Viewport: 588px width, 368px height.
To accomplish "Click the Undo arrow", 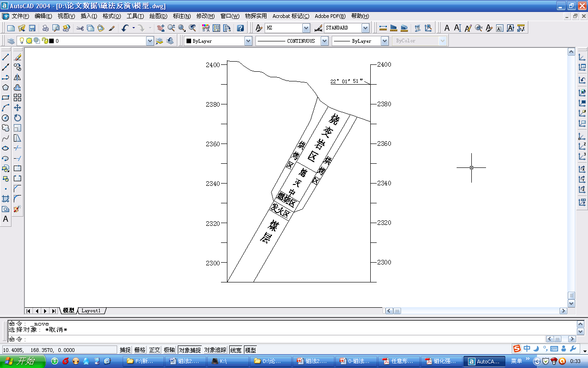I will pyautogui.click(x=125, y=28).
